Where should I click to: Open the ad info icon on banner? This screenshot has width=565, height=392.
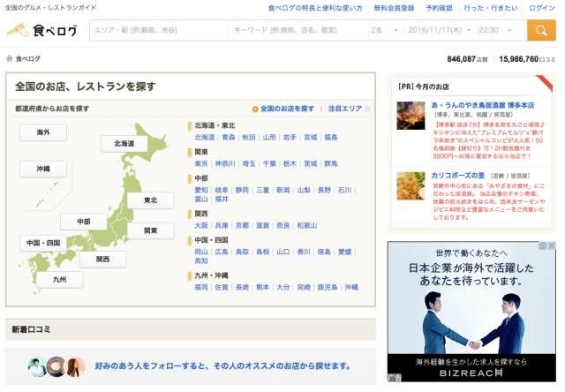click(x=542, y=246)
